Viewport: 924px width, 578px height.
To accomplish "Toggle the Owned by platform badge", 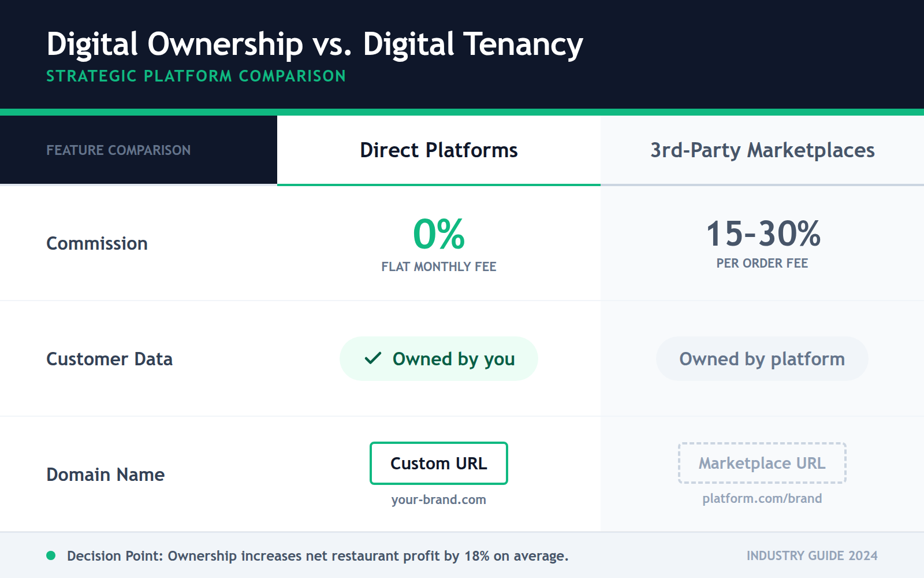I will [x=762, y=358].
